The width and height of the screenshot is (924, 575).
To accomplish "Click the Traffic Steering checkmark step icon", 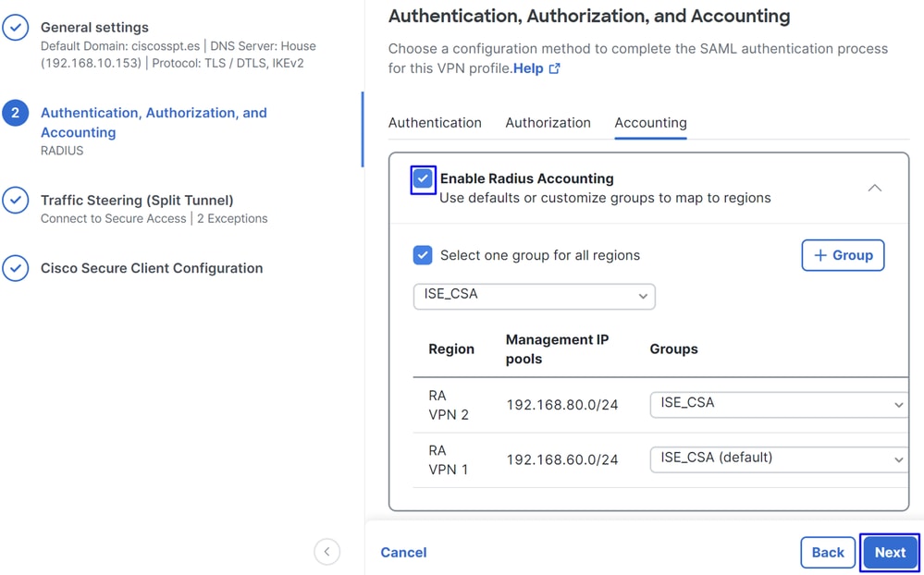I will click(x=16, y=201).
